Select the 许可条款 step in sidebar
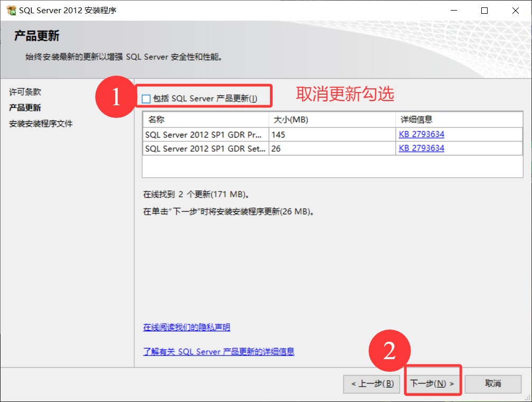532x402 pixels. [25, 92]
